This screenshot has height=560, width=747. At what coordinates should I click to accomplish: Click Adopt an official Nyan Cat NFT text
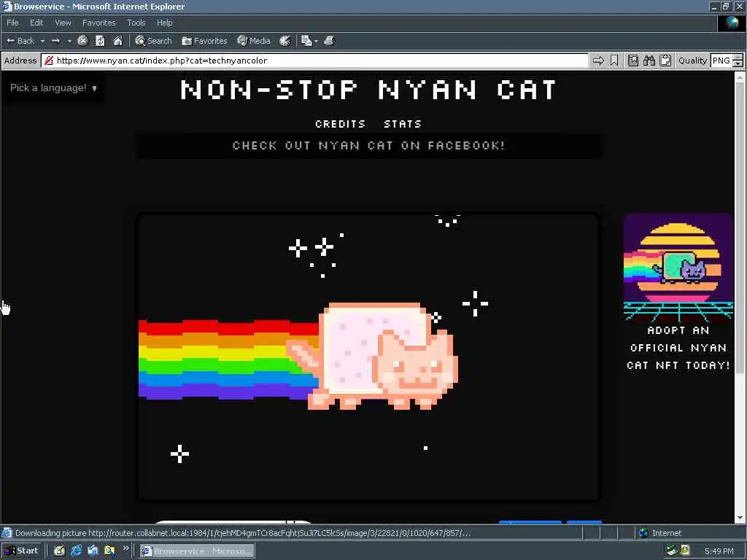click(678, 348)
